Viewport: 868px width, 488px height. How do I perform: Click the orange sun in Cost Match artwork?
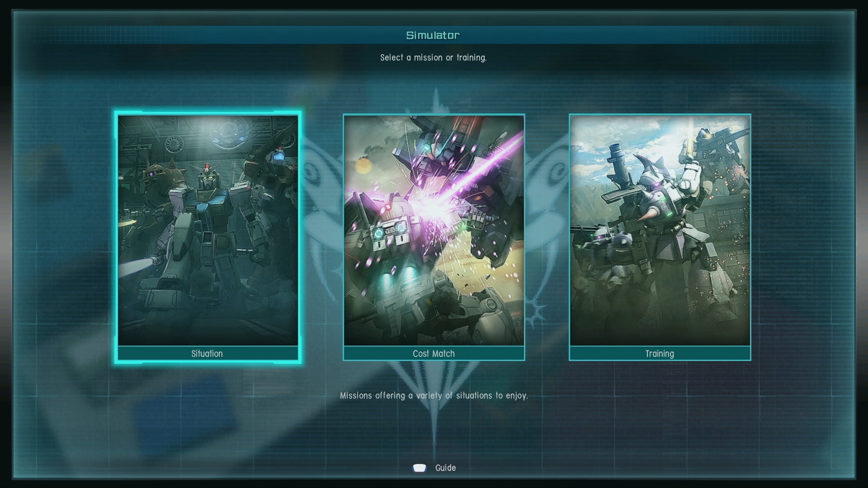[x=363, y=166]
